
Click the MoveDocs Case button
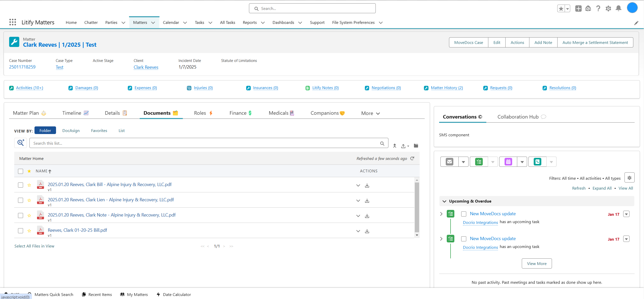pyautogui.click(x=469, y=42)
